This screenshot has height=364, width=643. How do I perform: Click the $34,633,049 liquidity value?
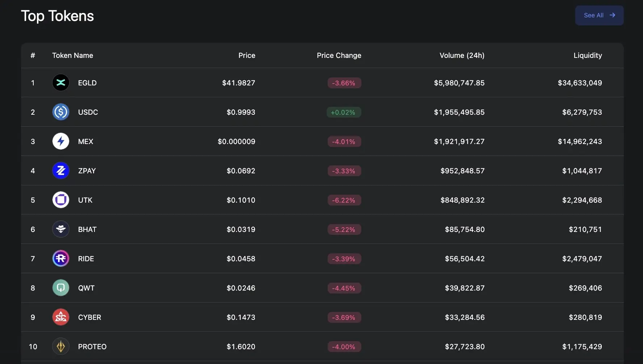580,83
